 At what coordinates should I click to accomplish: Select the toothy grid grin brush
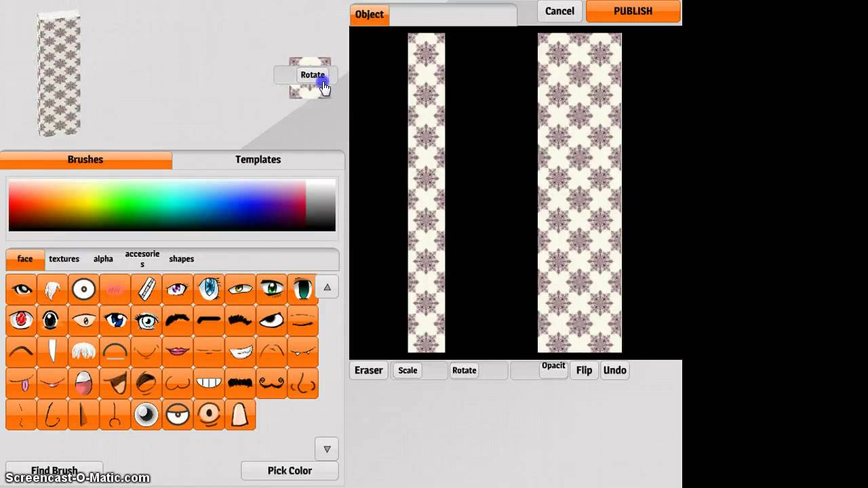(208, 383)
